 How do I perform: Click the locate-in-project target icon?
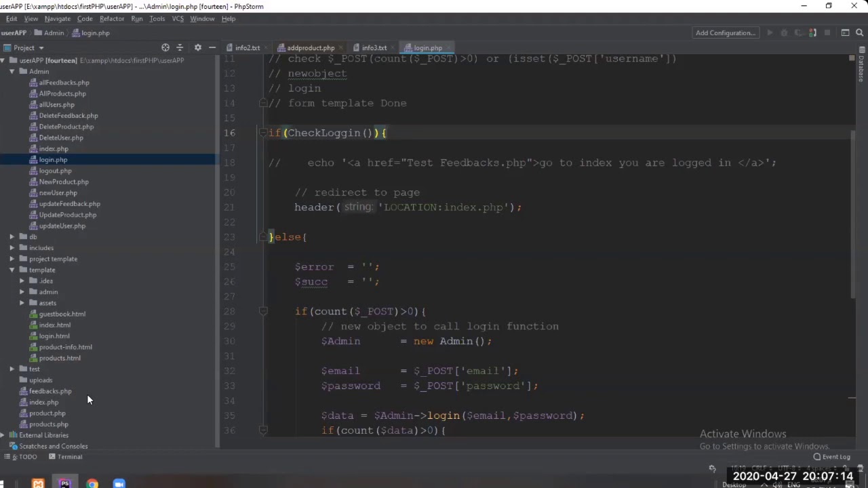coord(165,47)
